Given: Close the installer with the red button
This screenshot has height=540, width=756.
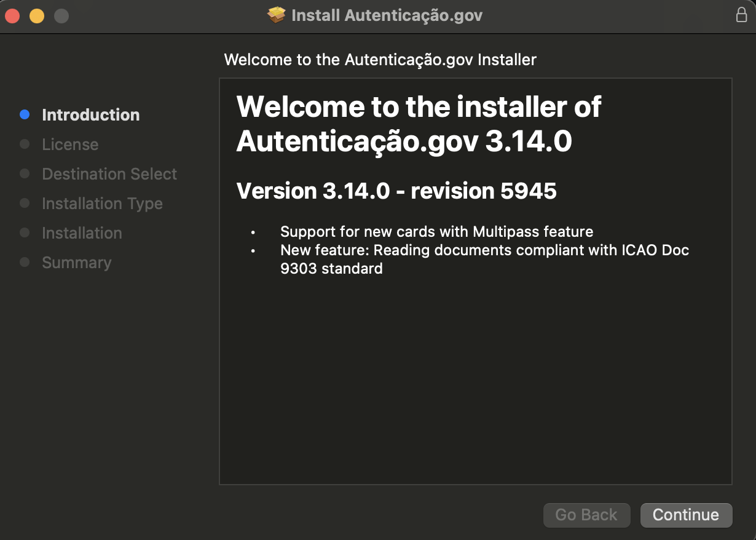Looking at the screenshot, I should click(13, 16).
